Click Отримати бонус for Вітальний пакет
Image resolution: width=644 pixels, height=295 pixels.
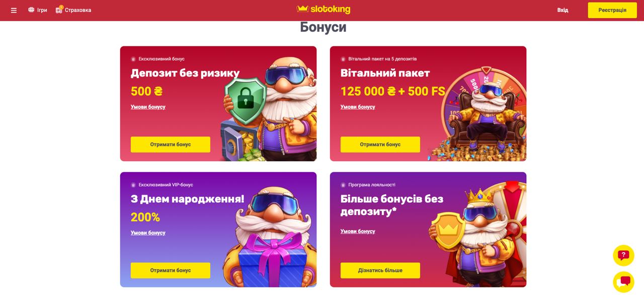coord(380,144)
